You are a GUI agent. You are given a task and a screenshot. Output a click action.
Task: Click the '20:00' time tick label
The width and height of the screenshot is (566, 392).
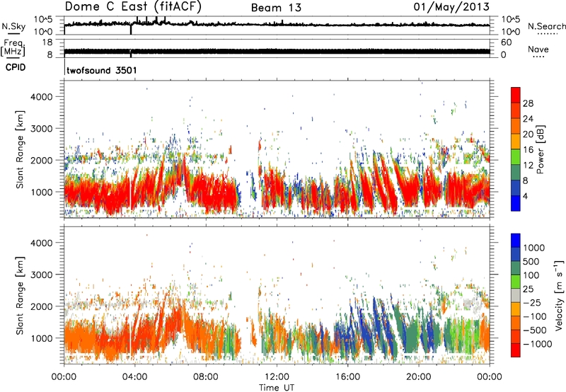[419, 377]
